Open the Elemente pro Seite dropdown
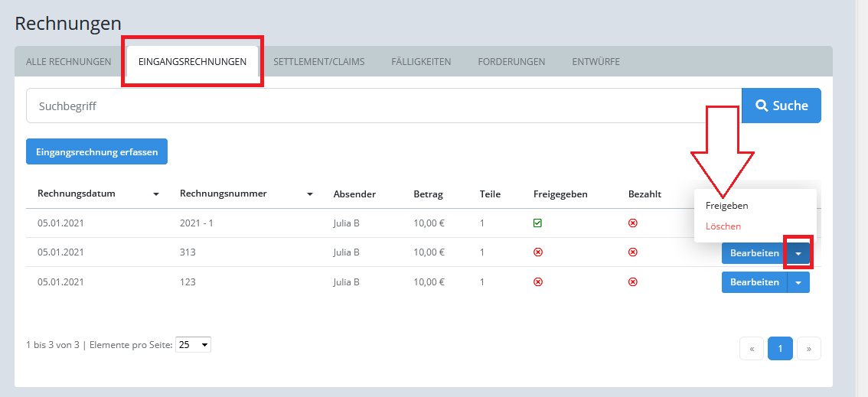 pos(193,344)
